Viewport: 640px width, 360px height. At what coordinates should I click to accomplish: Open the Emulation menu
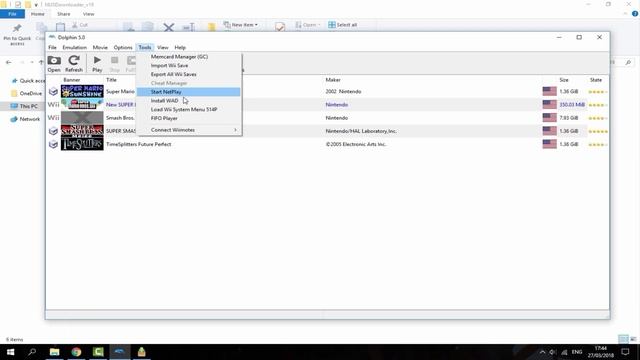(74, 47)
